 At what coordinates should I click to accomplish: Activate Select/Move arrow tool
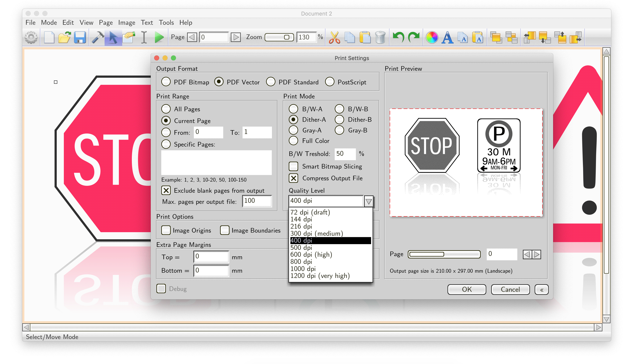click(113, 38)
